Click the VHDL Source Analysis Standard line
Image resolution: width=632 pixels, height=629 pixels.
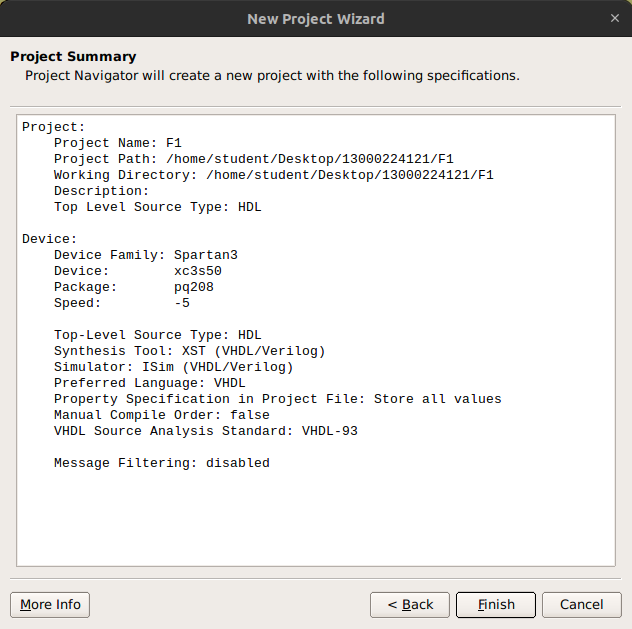tap(205, 431)
